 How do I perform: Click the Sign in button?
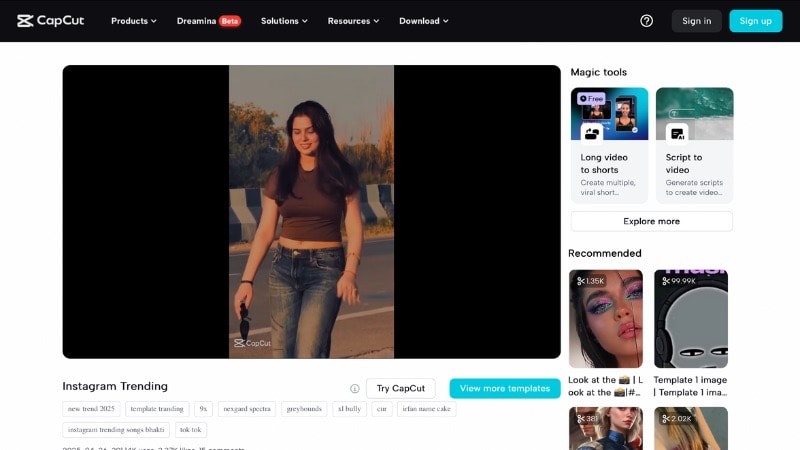pos(696,21)
